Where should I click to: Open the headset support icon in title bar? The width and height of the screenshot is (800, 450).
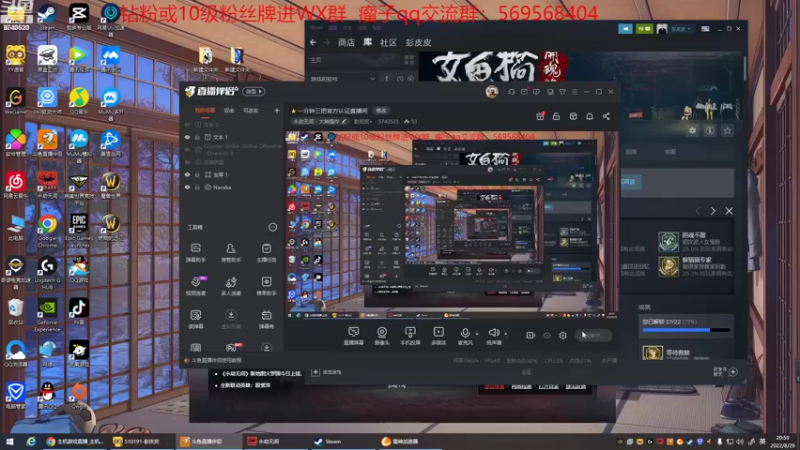(511, 92)
